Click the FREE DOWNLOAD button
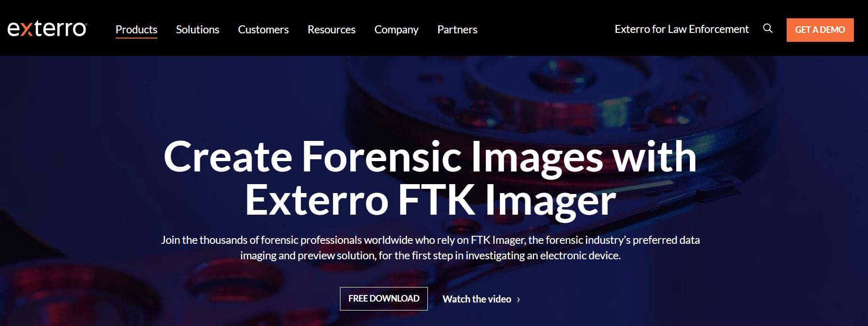The image size is (868, 326). [384, 299]
